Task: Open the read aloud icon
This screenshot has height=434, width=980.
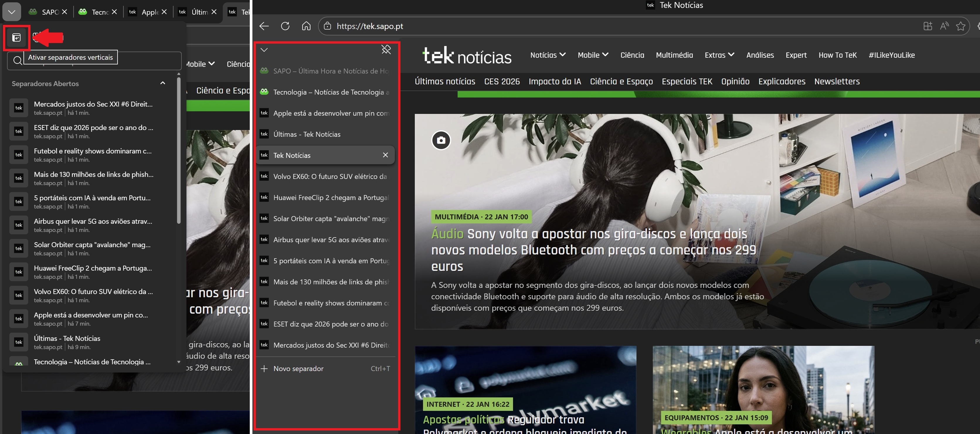Action: (x=944, y=26)
